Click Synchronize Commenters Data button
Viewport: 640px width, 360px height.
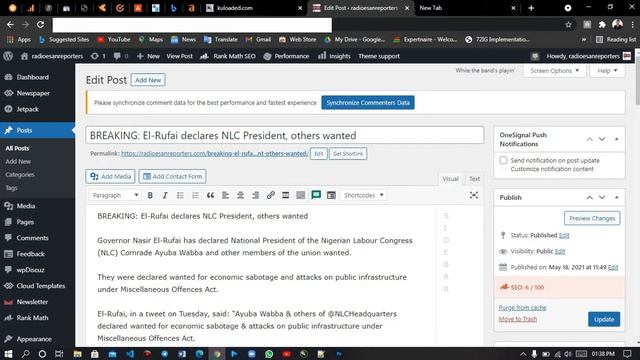(x=368, y=103)
